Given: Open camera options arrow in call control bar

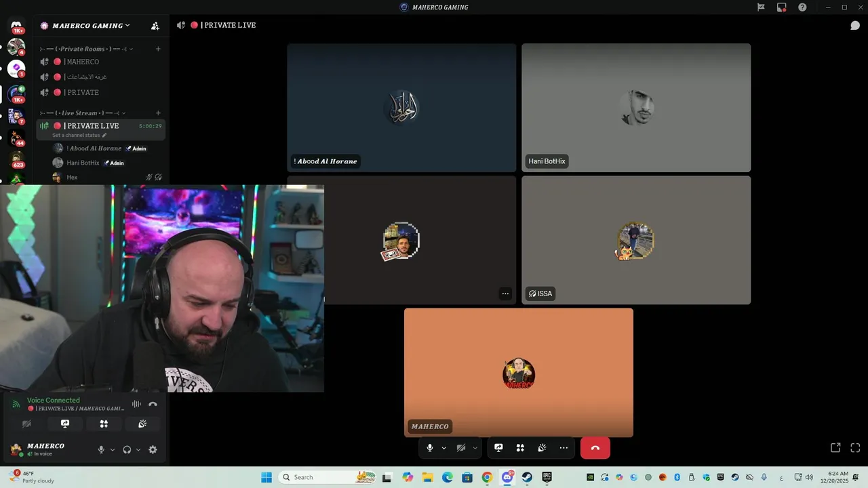Looking at the screenshot, I should click(x=475, y=448).
